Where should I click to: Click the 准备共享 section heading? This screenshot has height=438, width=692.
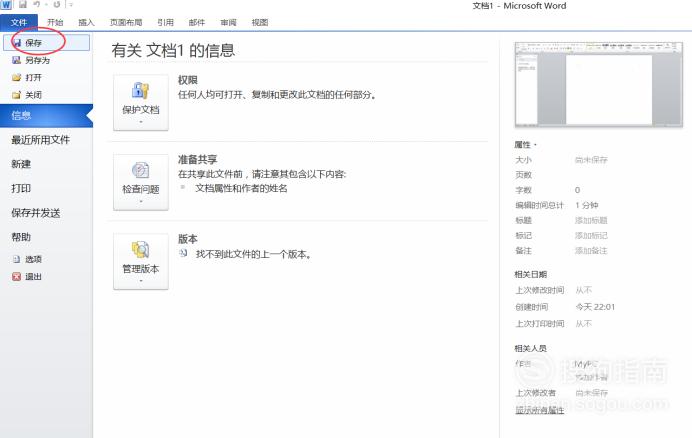click(197, 159)
